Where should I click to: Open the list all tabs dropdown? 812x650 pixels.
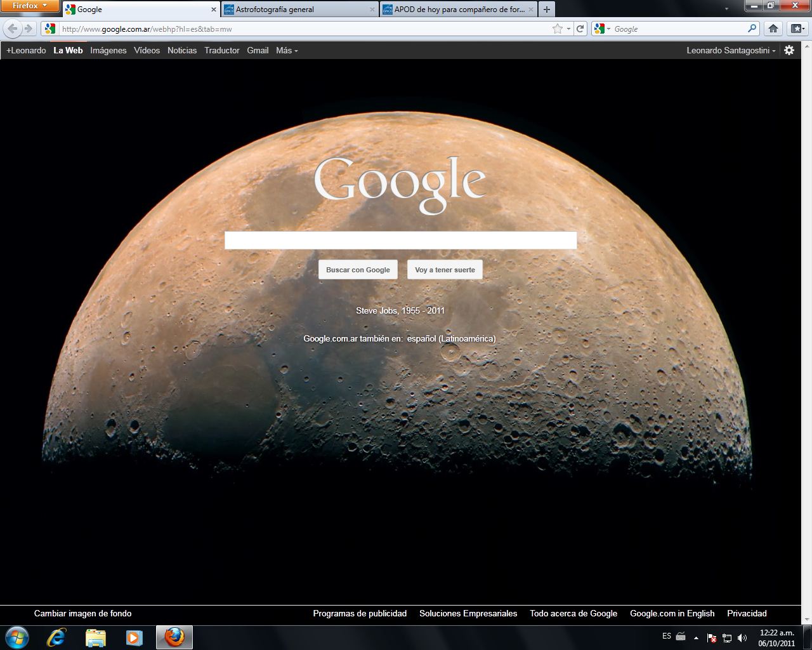point(727,10)
